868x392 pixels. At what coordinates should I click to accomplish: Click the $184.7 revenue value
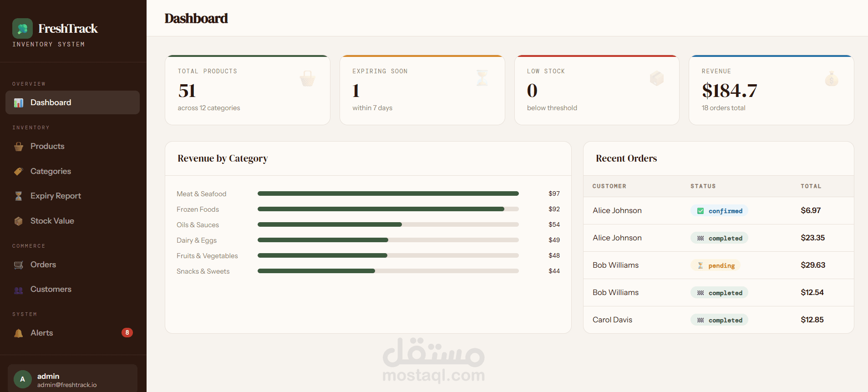pos(730,91)
